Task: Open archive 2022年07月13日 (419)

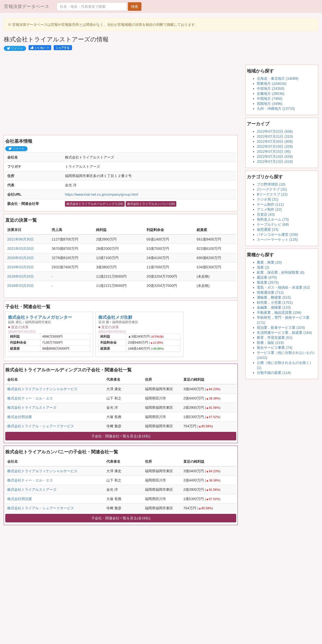Action: click(x=275, y=162)
